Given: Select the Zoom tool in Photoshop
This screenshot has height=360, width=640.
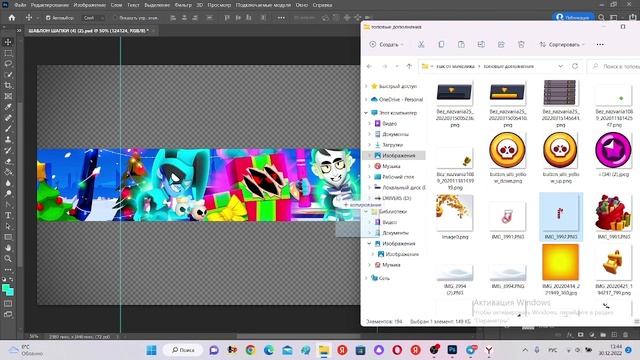Looking at the screenshot, I should (x=8, y=258).
